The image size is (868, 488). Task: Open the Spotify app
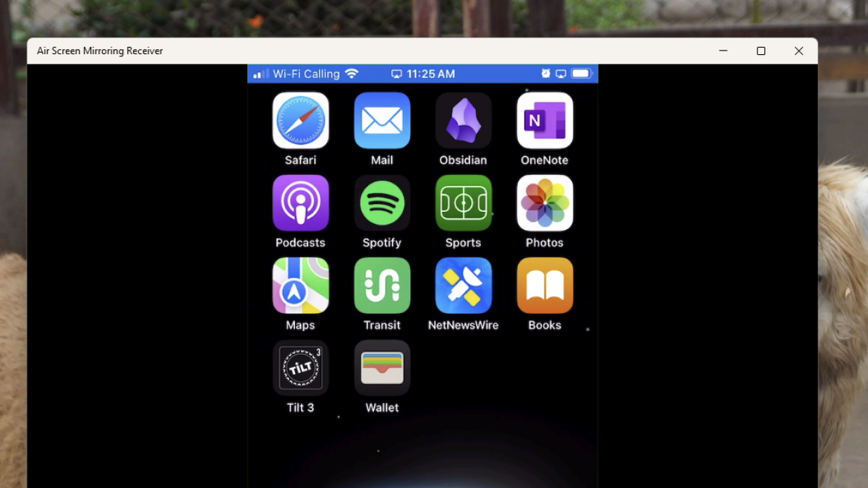tap(382, 202)
